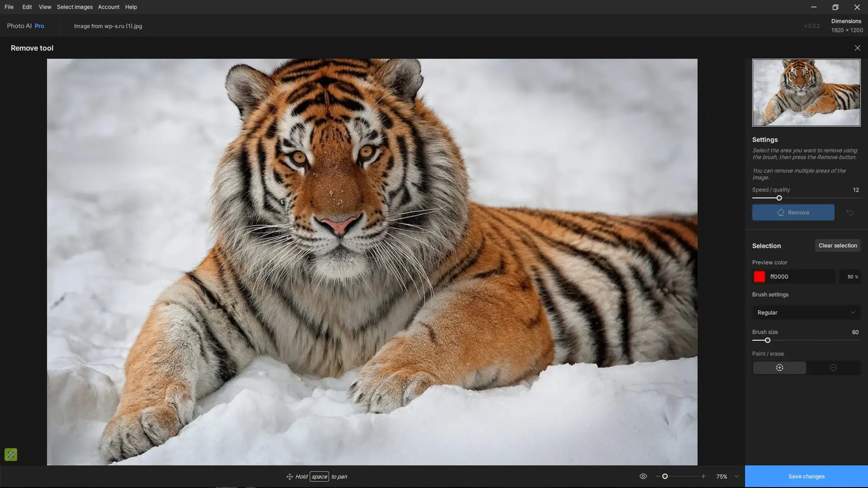Viewport: 868px width, 488px height.
Task: Expand the 75% zoom level dropdown
Action: click(x=737, y=476)
